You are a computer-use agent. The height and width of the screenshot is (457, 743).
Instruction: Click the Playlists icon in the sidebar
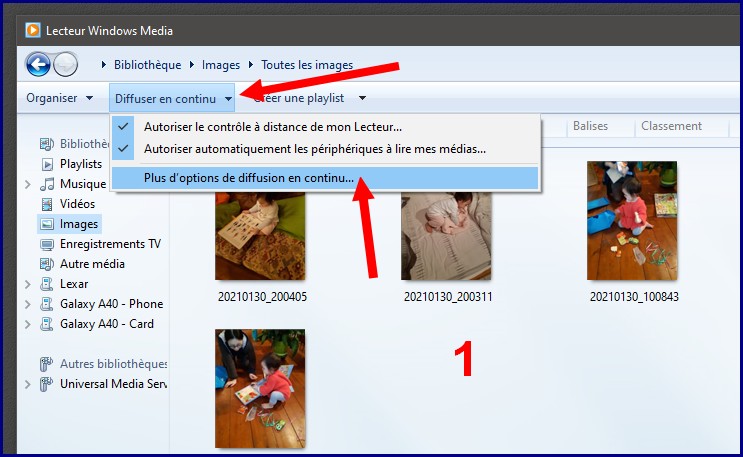point(47,164)
